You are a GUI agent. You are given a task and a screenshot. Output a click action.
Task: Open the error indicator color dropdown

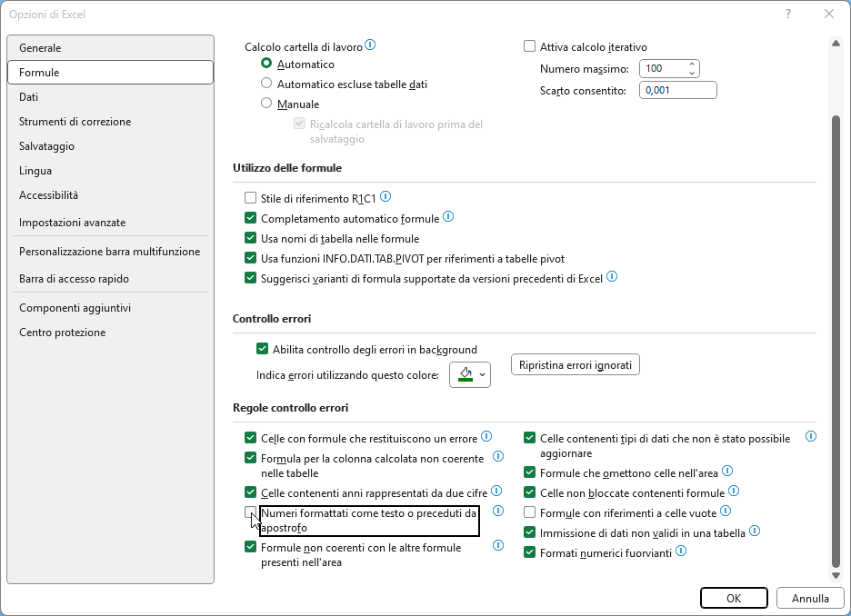[x=470, y=374]
